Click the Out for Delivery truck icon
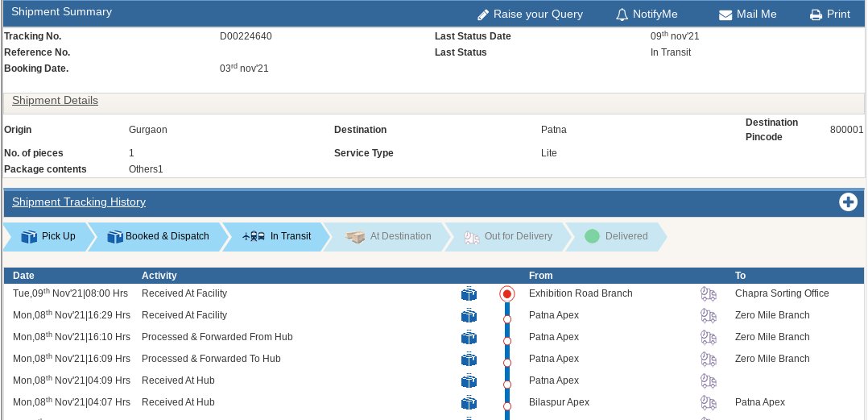This screenshot has height=420, width=868. click(471, 237)
